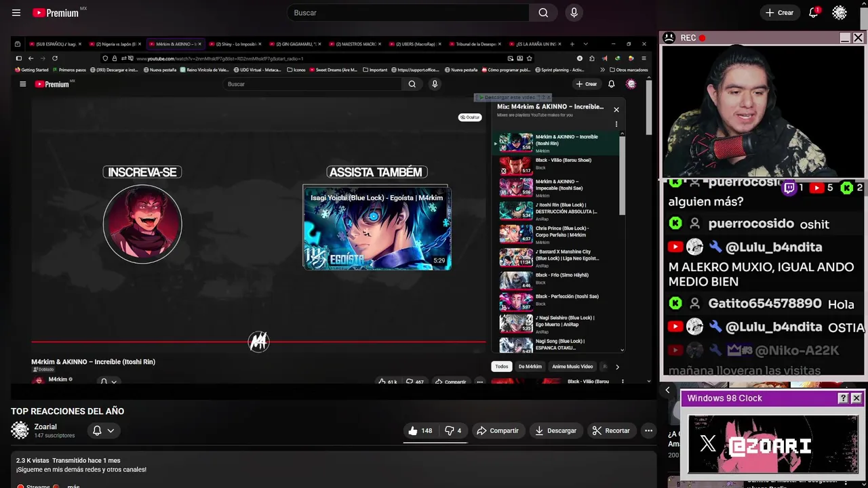Click the left chevron above the sidebar recommendations
Viewport: 868px width, 488px height.
pos(667,390)
